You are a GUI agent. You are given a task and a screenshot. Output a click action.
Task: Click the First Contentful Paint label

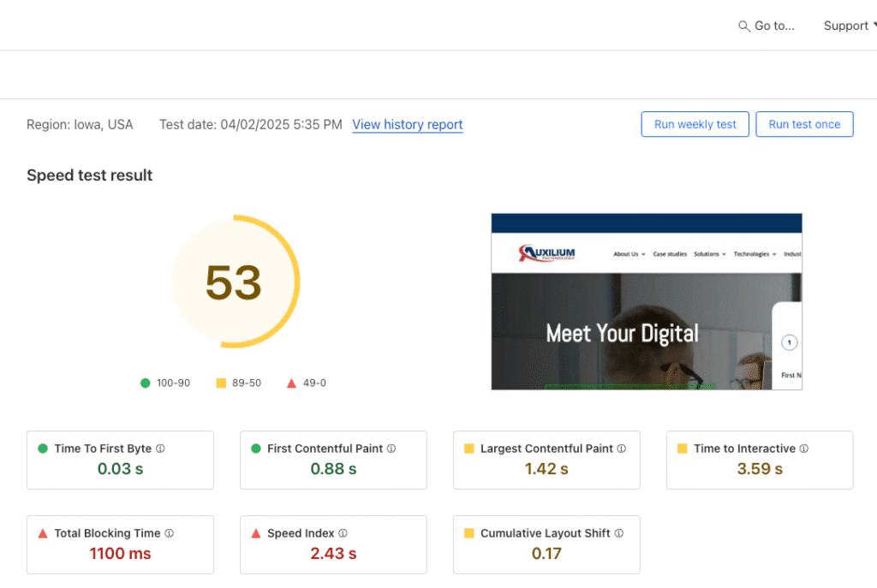325,448
